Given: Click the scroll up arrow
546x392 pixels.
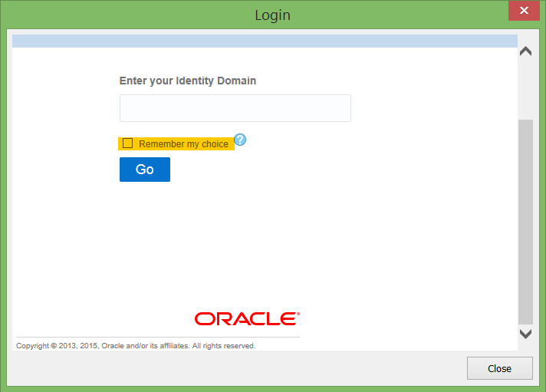Looking at the screenshot, I should pyautogui.click(x=525, y=51).
